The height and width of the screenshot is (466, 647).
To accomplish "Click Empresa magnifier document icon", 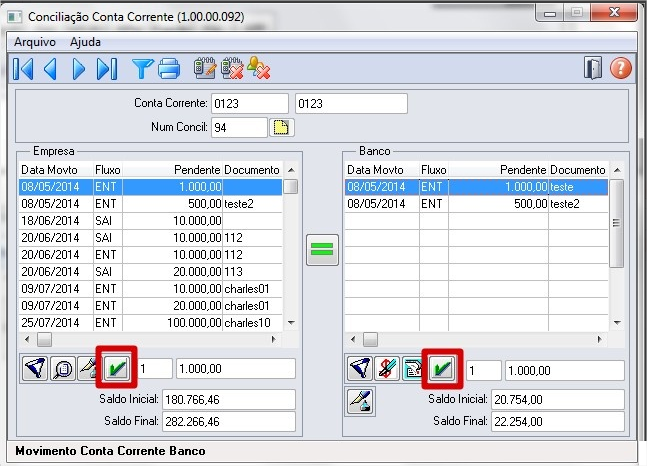I will point(62,368).
